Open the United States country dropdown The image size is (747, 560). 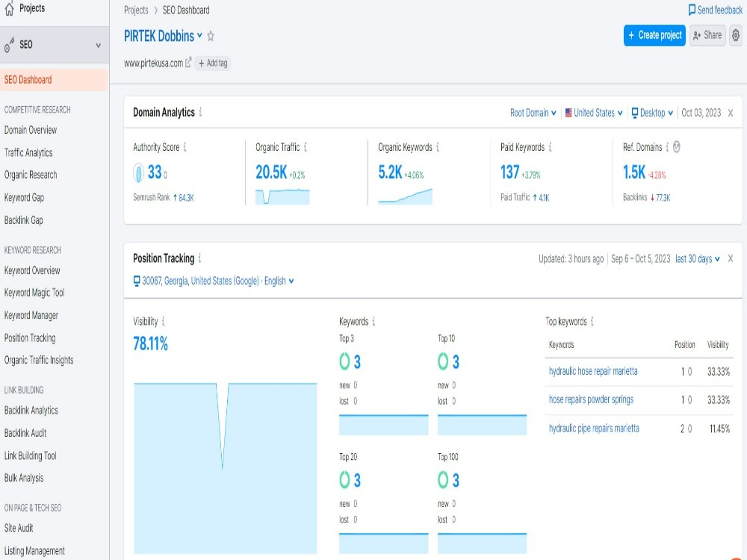pos(594,113)
